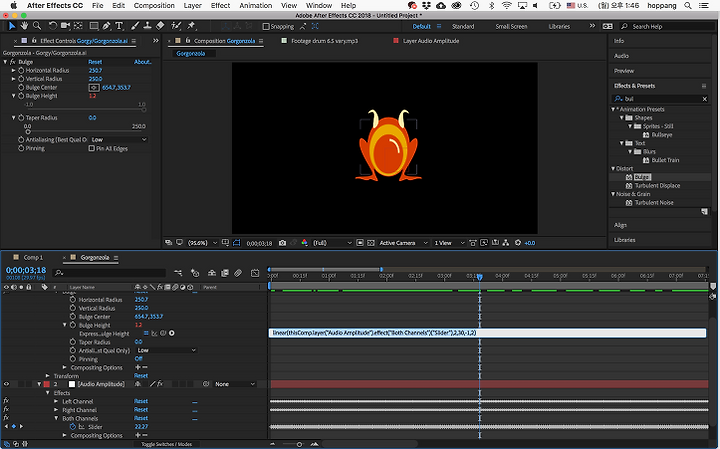Click the frame blending icon in timeline header
The width and height of the screenshot is (720, 449).
coord(225,273)
